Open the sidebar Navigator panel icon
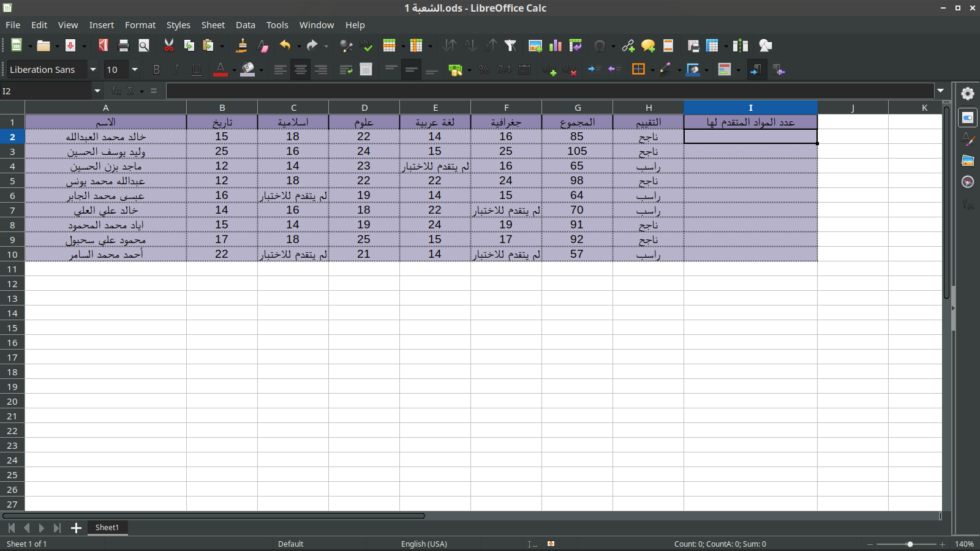Image resolution: width=980 pixels, height=551 pixels. [968, 182]
